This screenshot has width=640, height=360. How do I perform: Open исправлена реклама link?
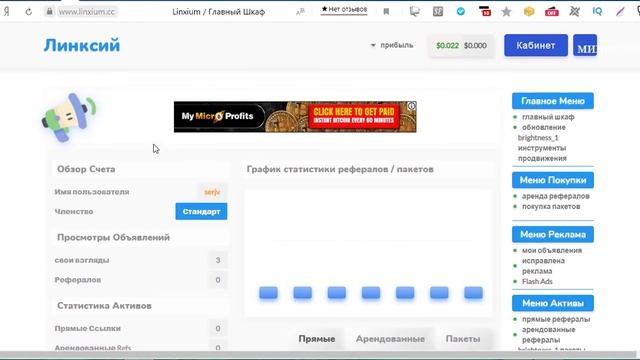pyautogui.click(x=543, y=266)
